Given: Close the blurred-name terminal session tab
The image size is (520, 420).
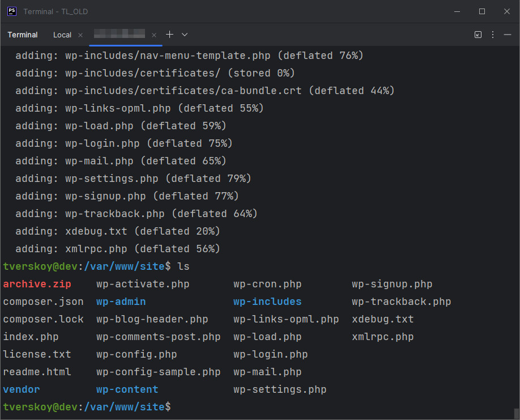Looking at the screenshot, I should (x=154, y=35).
